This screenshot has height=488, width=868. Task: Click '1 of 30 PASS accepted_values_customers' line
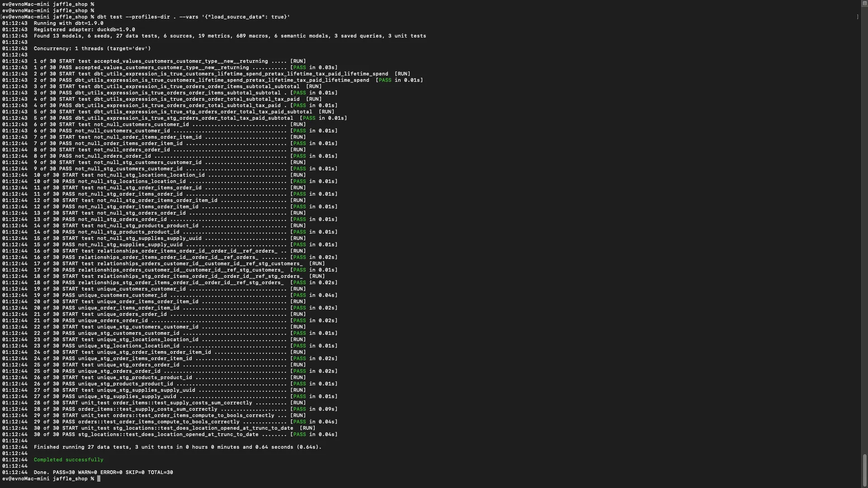click(186, 67)
